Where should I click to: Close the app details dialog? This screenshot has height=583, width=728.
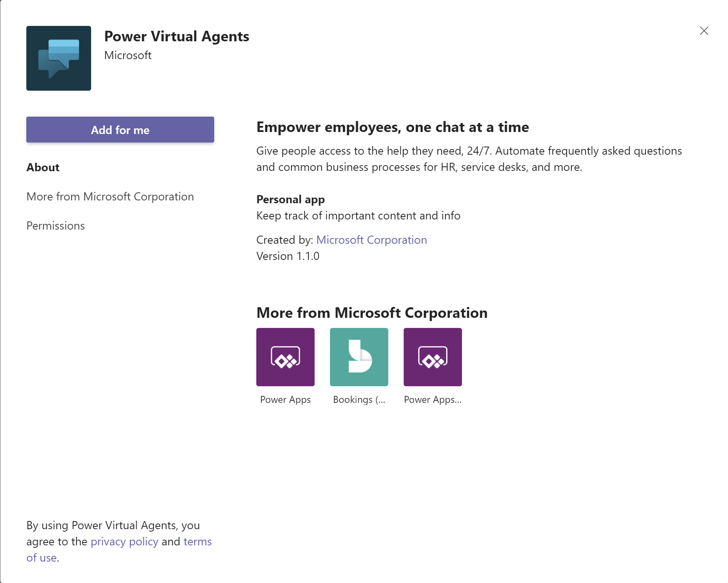click(704, 31)
